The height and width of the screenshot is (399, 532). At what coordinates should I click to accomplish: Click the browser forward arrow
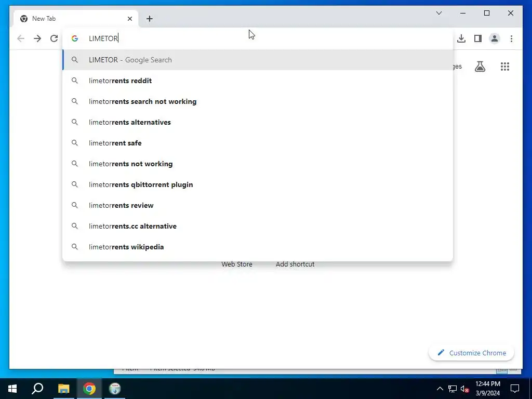click(x=37, y=38)
